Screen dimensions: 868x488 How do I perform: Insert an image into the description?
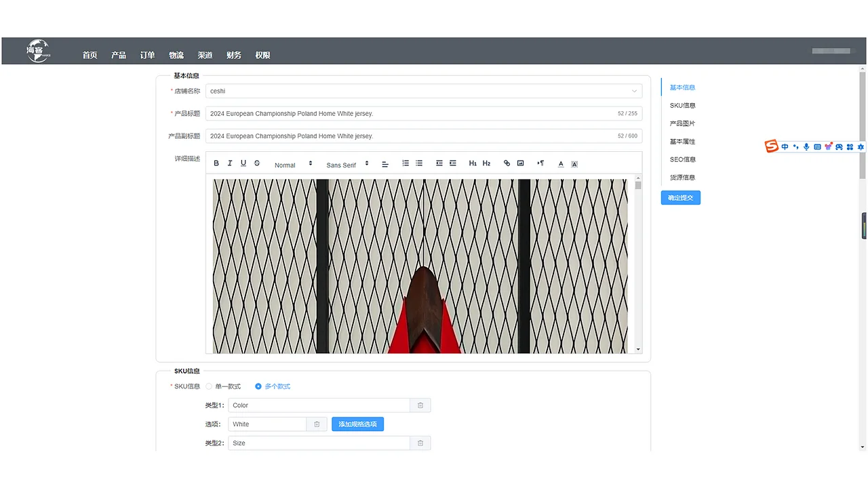(x=520, y=163)
